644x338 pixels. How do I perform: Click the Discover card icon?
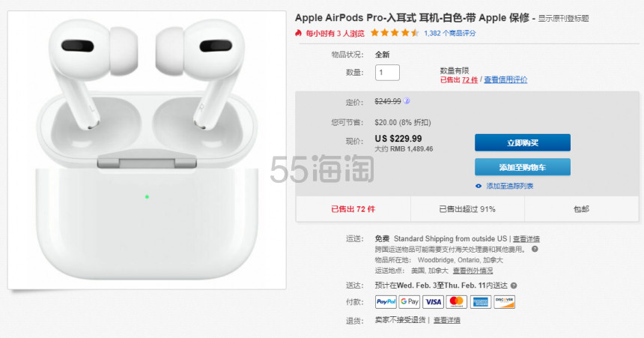(505, 302)
